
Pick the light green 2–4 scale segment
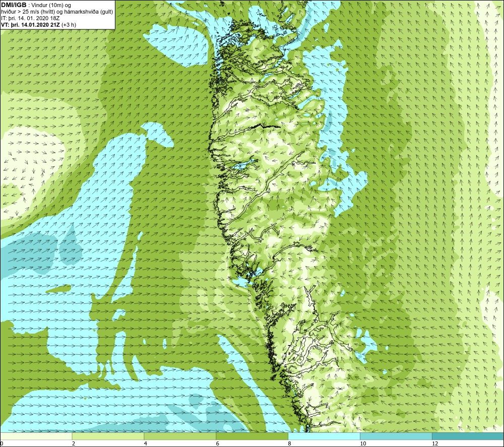coord(108,436)
